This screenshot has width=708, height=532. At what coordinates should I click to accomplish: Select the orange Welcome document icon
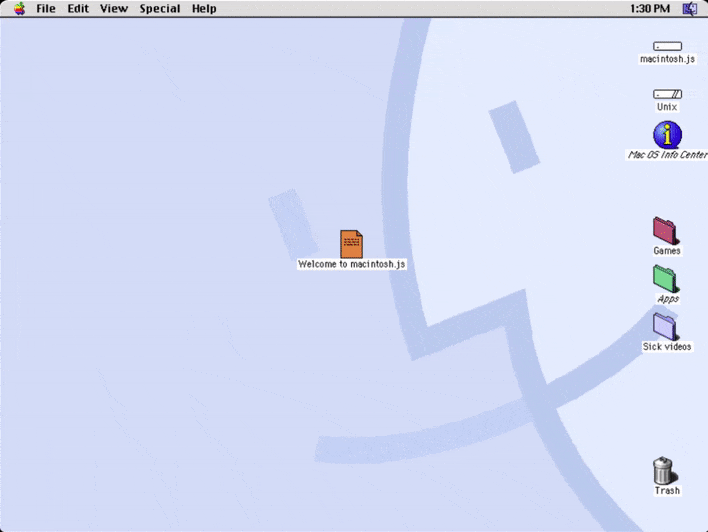pyautogui.click(x=351, y=244)
